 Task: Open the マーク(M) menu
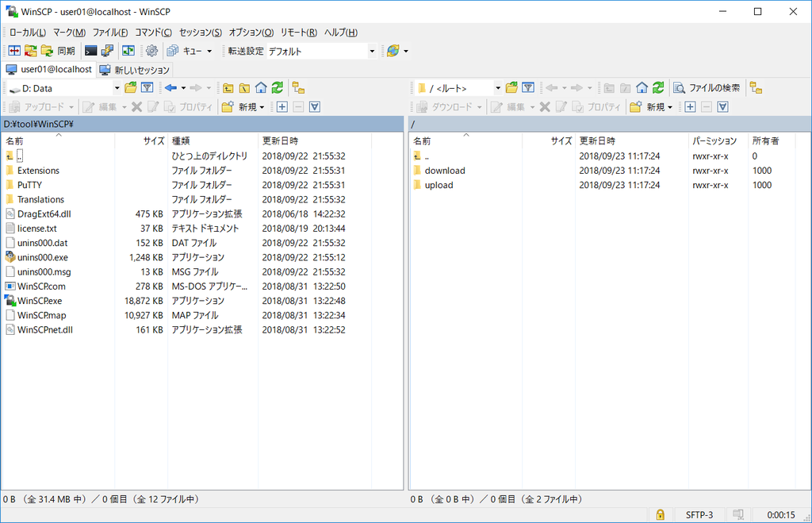[x=70, y=32]
